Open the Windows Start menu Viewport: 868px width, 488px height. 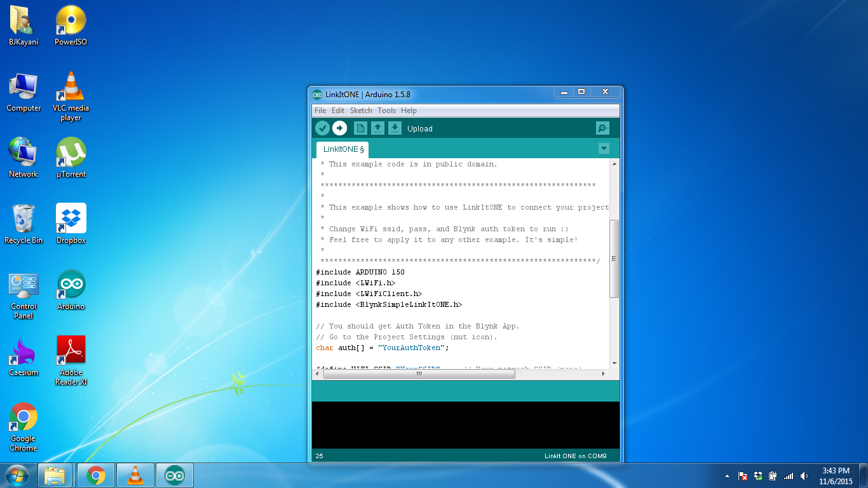coord(17,475)
